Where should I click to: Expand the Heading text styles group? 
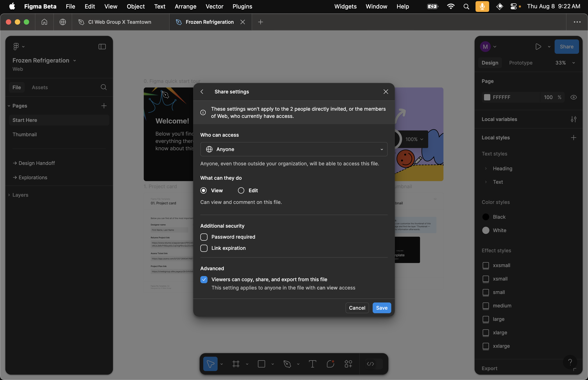click(486, 168)
